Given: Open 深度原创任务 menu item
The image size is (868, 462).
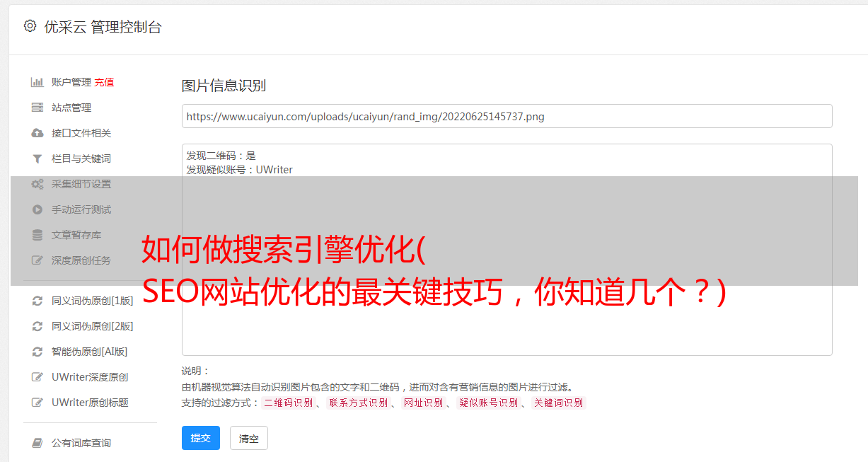Looking at the screenshot, I should [81, 260].
